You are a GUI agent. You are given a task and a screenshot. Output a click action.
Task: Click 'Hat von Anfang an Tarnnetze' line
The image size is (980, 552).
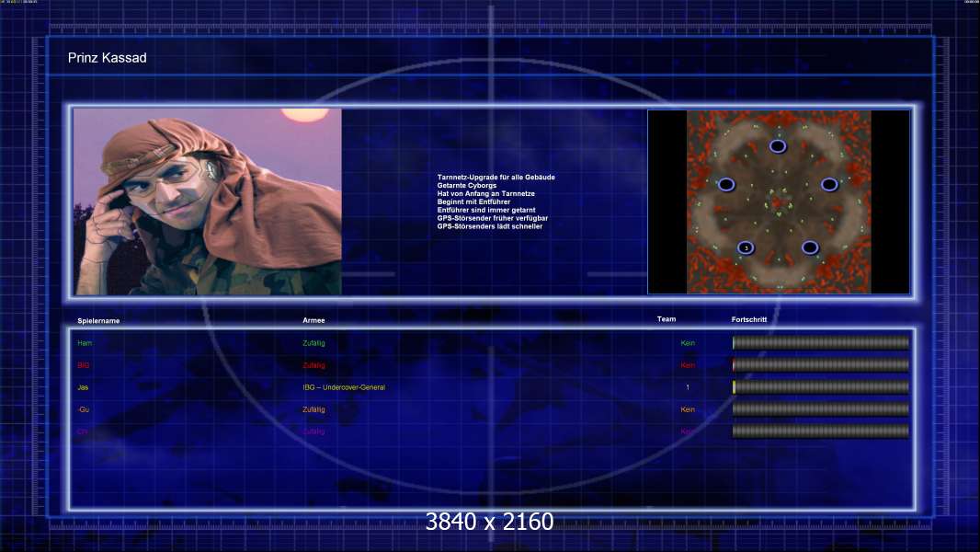coord(485,194)
